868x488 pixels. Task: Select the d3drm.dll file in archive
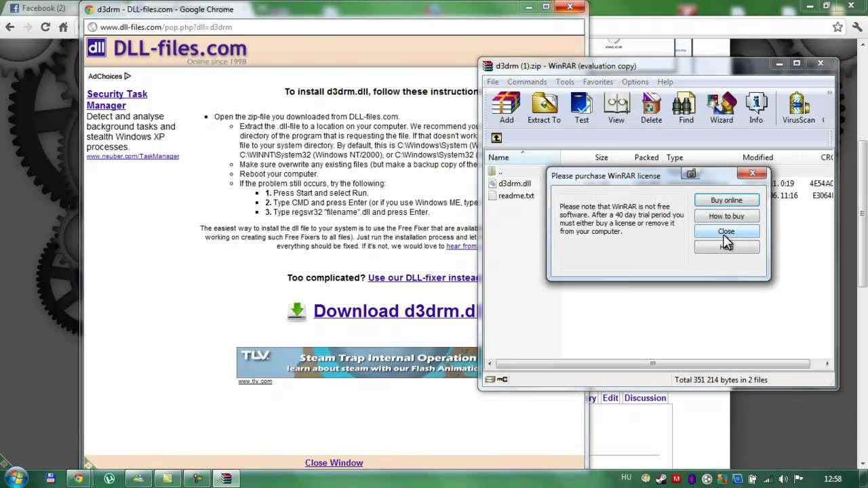click(515, 184)
